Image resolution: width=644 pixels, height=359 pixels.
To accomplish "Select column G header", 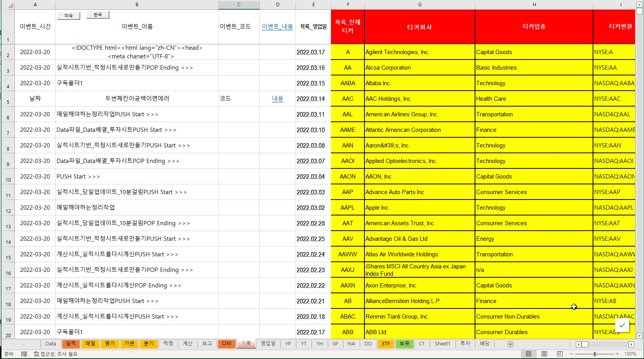I will click(420, 5).
